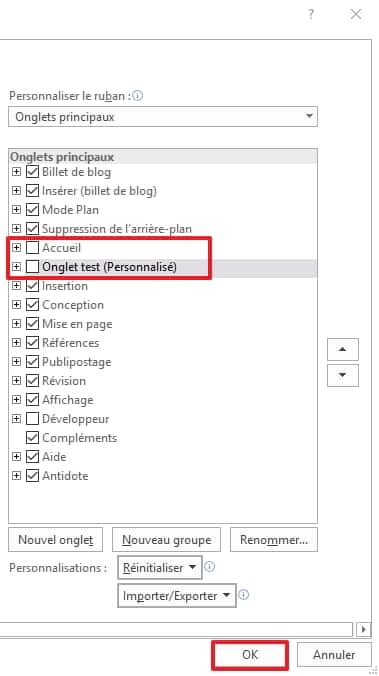The height and width of the screenshot is (676, 379).
Task: Click OK to confirm ribbon changes
Action: coord(250,655)
